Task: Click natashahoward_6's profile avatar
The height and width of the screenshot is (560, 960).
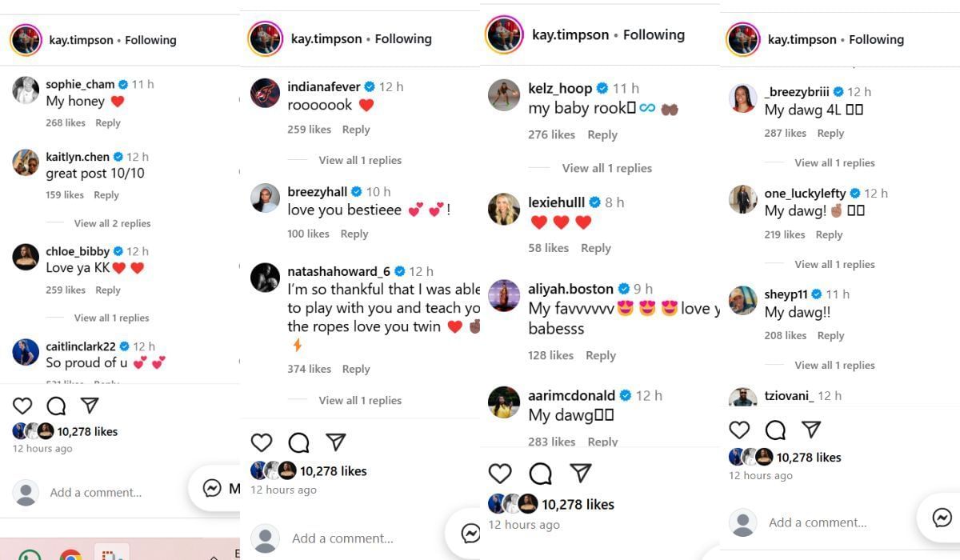Action: click(x=265, y=278)
